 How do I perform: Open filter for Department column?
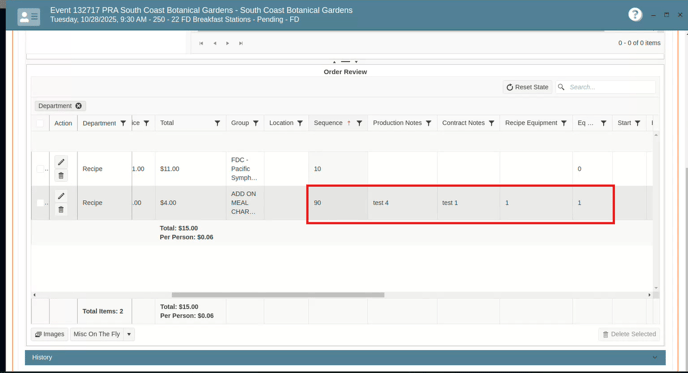(x=123, y=123)
